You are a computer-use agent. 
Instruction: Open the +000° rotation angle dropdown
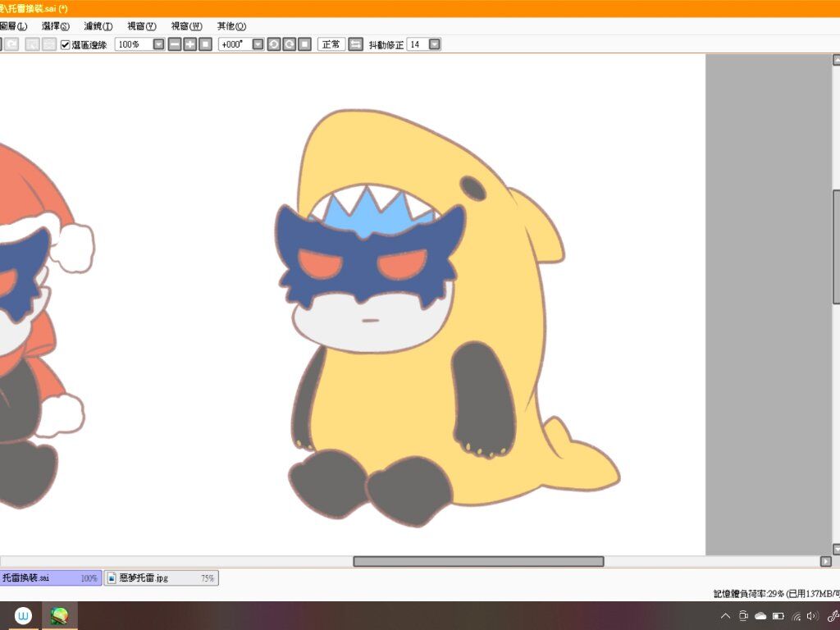click(258, 44)
